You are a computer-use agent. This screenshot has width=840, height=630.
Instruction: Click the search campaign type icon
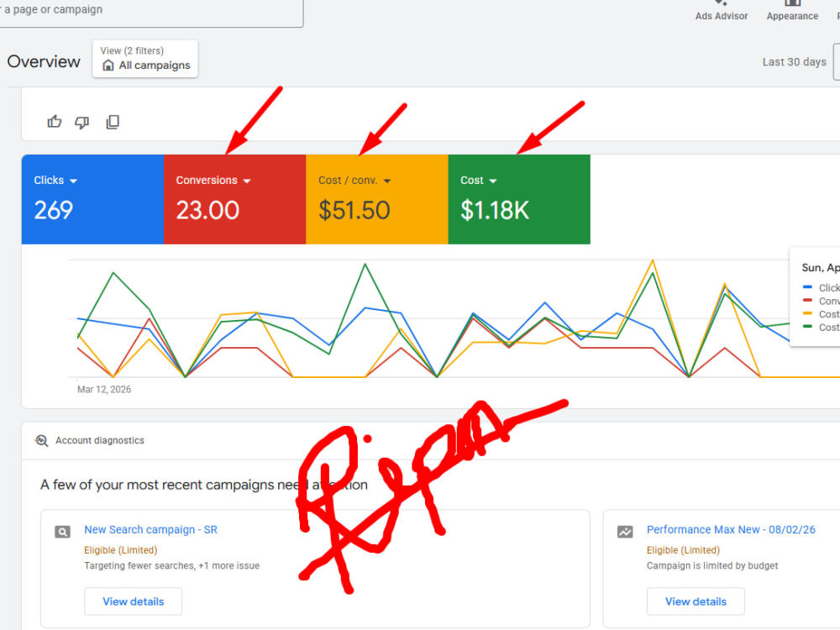[63, 532]
